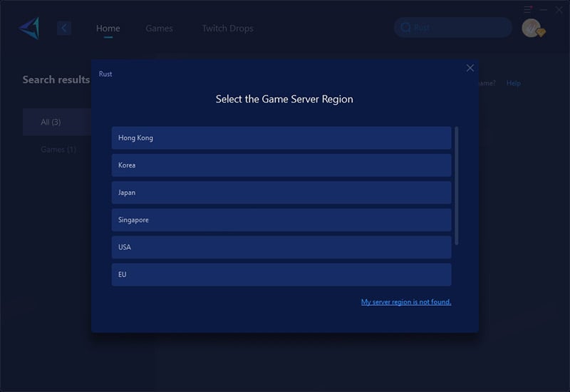
Task: Open the Games tab
Action: tap(159, 29)
